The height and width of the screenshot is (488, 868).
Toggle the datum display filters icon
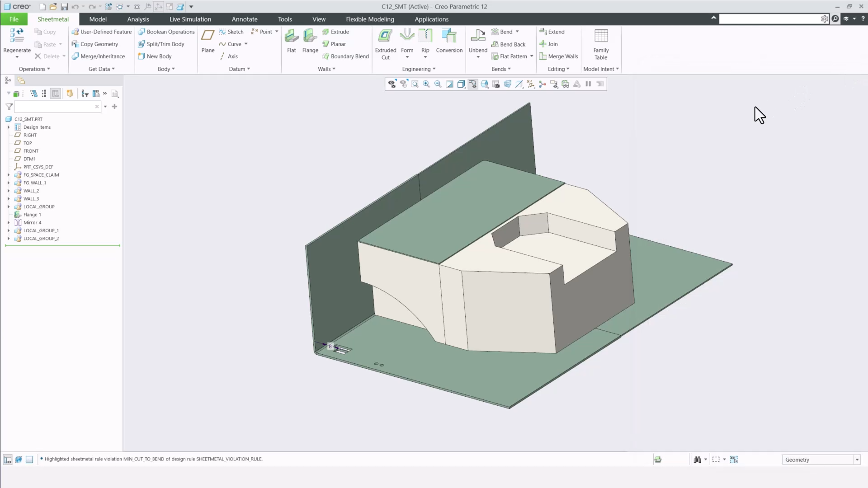coord(531,84)
